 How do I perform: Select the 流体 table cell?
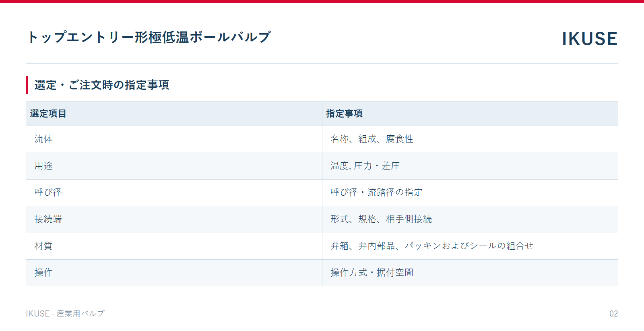[174, 139]
